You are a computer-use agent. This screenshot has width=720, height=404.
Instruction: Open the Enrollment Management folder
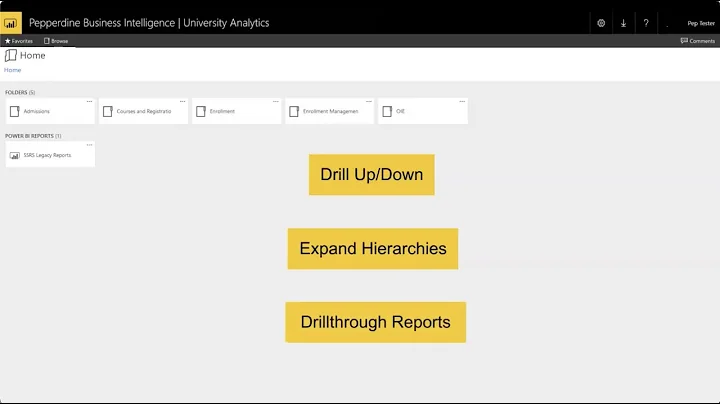coord(330,111)
